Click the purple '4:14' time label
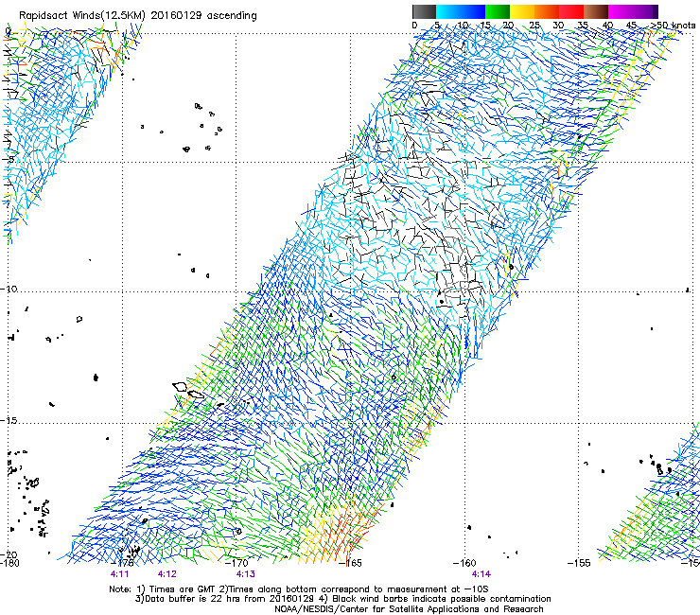This screenshot has width=700, height=615. (481, 574)
